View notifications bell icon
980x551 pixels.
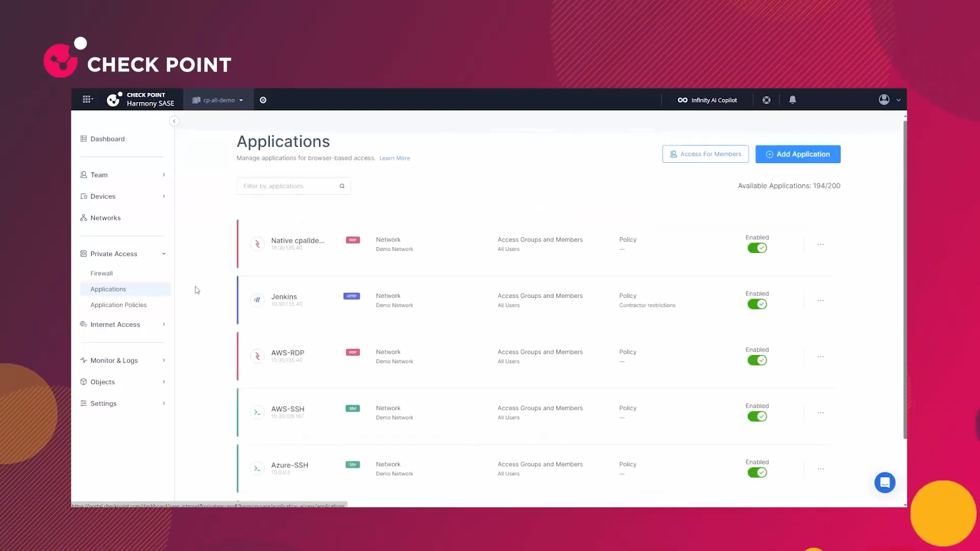click(x=792, y=100)
